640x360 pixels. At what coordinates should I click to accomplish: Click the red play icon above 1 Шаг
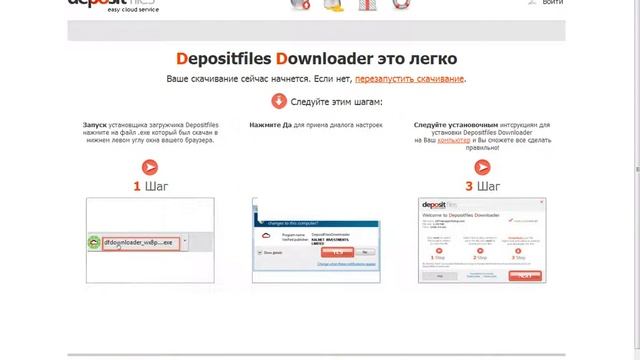(150, 167)
